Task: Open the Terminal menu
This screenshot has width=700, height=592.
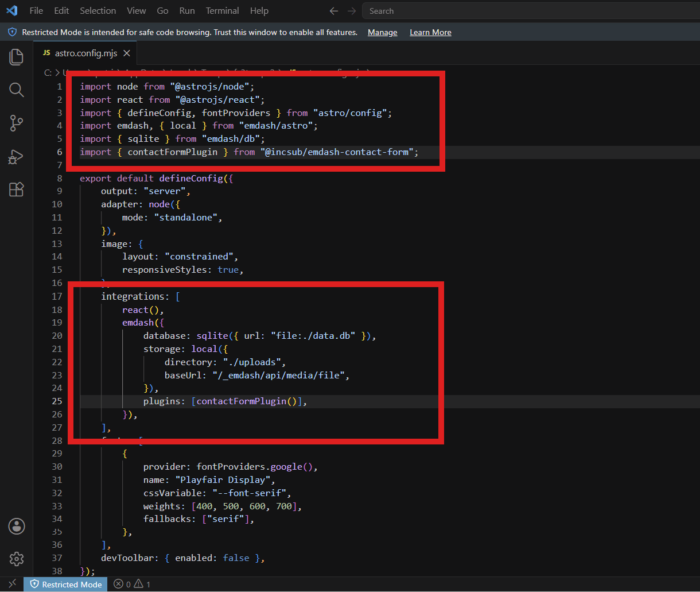Action: coord(223,11)
